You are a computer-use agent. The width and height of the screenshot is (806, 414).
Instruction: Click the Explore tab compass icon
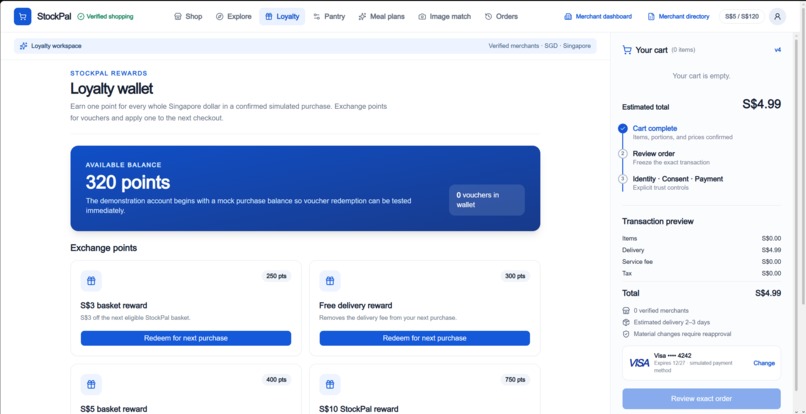219,16
